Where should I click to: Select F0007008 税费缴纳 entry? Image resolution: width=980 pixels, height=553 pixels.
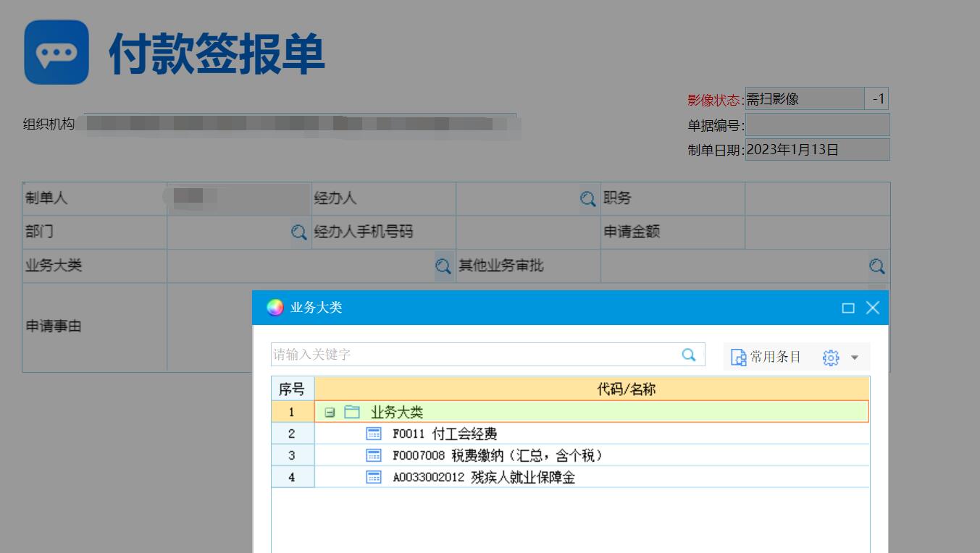coord(497,456)
